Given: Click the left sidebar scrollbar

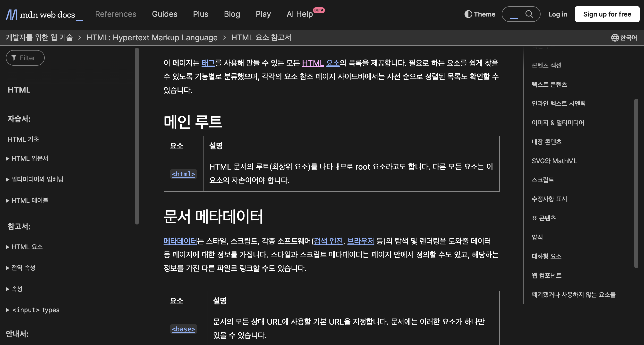Looking at the screenshot, I should pos(137,136).
